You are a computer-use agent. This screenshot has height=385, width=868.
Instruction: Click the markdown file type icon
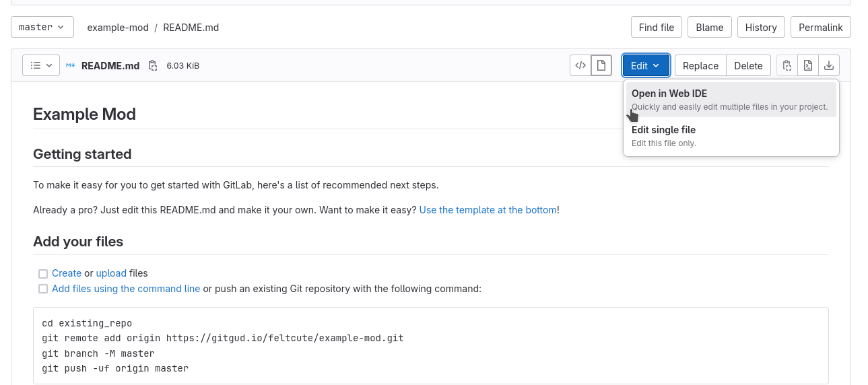[x=71, y=66]
